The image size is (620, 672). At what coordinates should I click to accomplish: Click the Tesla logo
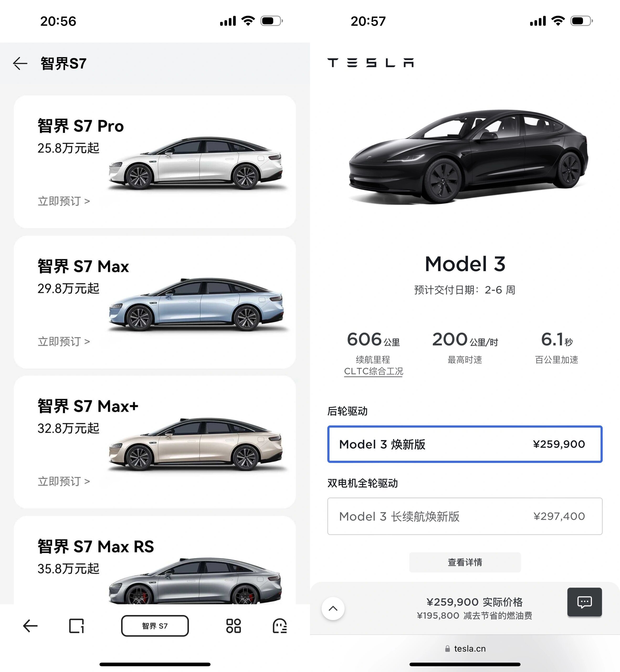[x=370, y=62]
